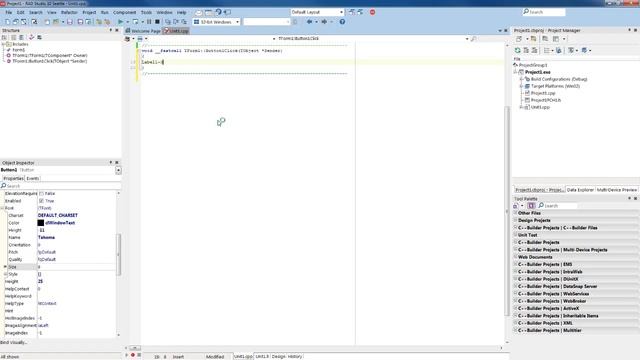This screenshot has width=640, height=360.
Task: Click the Step Over debug toolbar icon
Action: pos(176,22)
